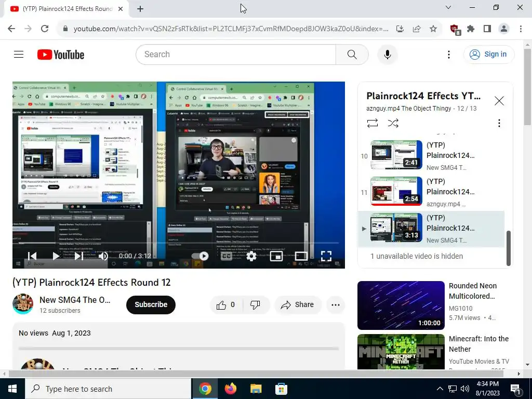Open the channel avatar next to New SMG4
532x399 pixels.
point(23,304)
